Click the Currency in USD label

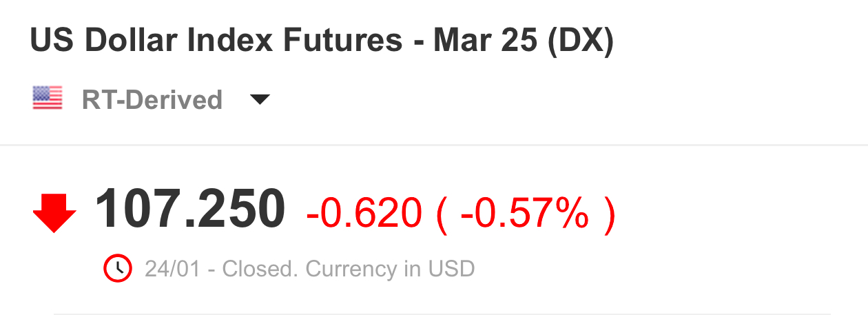coord(390,268)
